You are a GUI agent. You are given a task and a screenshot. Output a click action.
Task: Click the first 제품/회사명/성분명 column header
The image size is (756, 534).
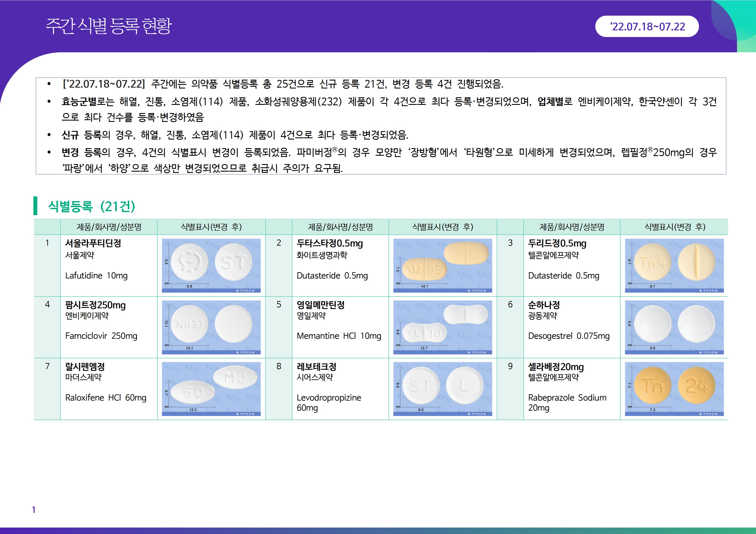(x=109, y=227)
